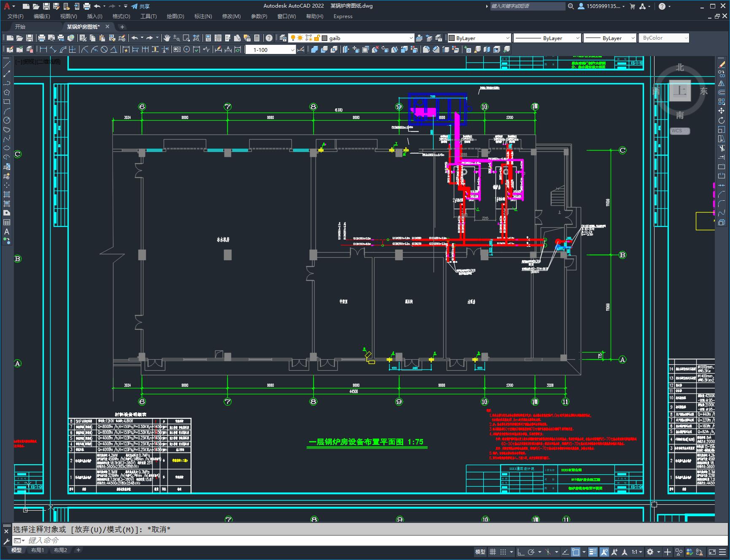This screenshot has height=560, width=730.
Task: Click the ViewCube top face 上
Action: click(680, 91)
